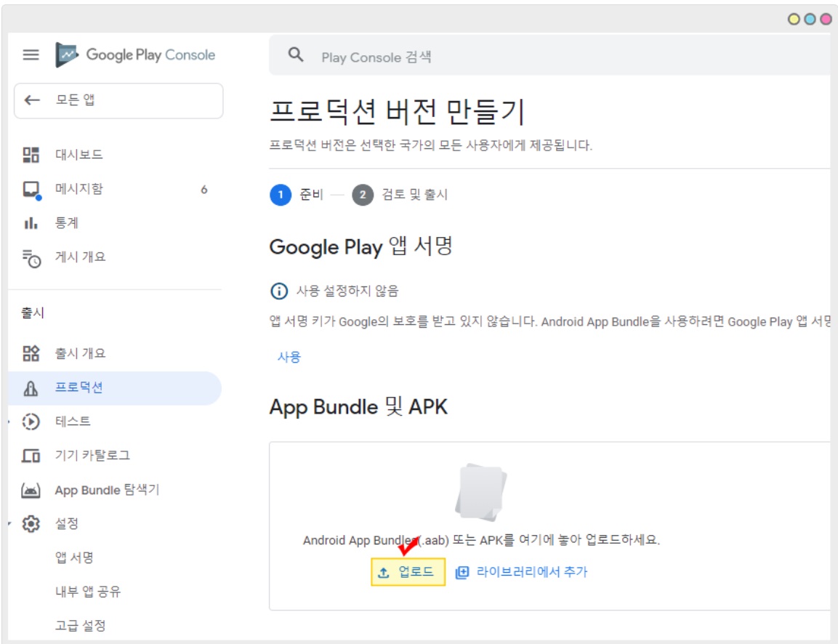Click the 설정 gear icon
This screenshot has width=838, height=644.
(x=31, y=524)
